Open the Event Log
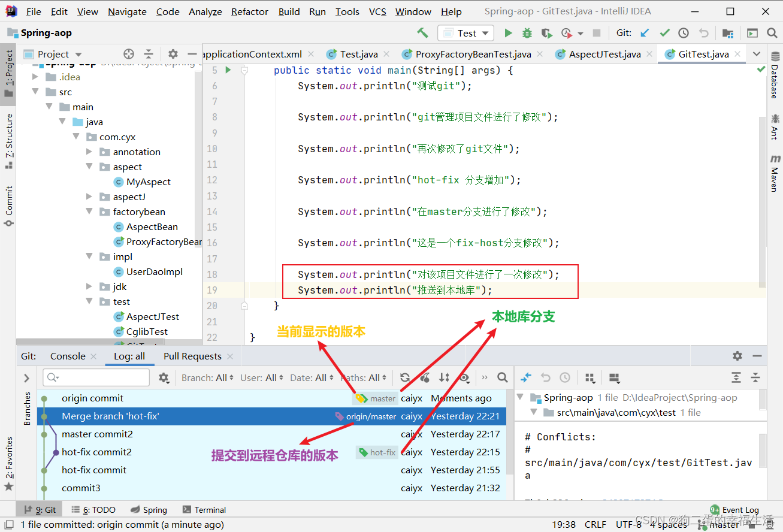Viewport: 783px width, 532px height. tap(734, 510)
